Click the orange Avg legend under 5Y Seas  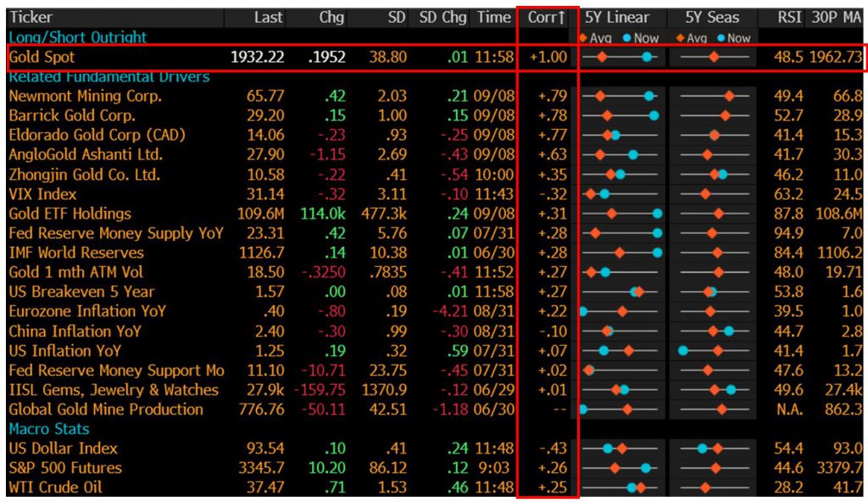pyautogui.click(x=692, y=38)
